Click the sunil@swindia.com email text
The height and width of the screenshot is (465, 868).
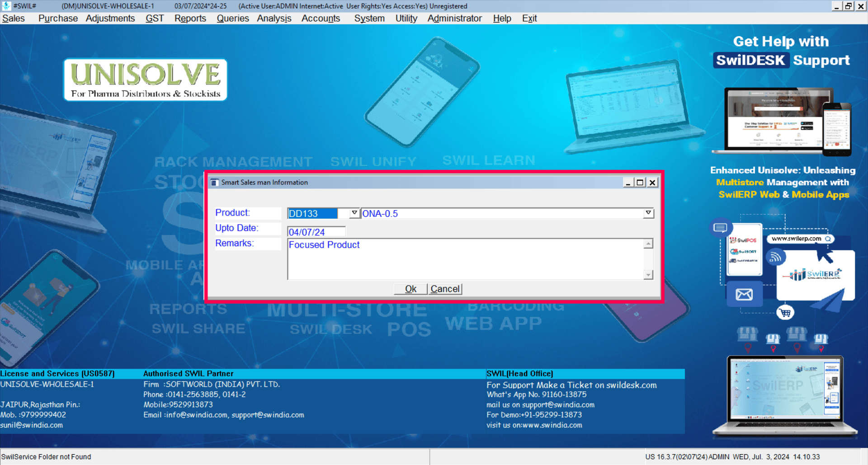click(x=32, y=425)
